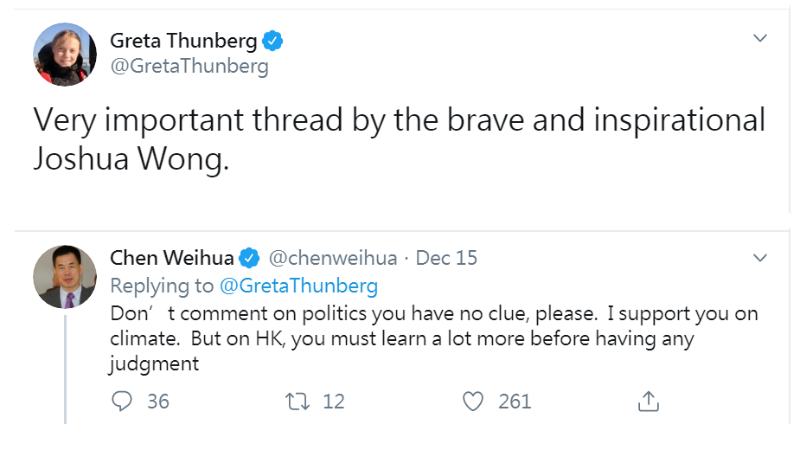Open the @GretaThunberg handle under Greta's name
Screen dimensions: 800x450
click(189, 67)
